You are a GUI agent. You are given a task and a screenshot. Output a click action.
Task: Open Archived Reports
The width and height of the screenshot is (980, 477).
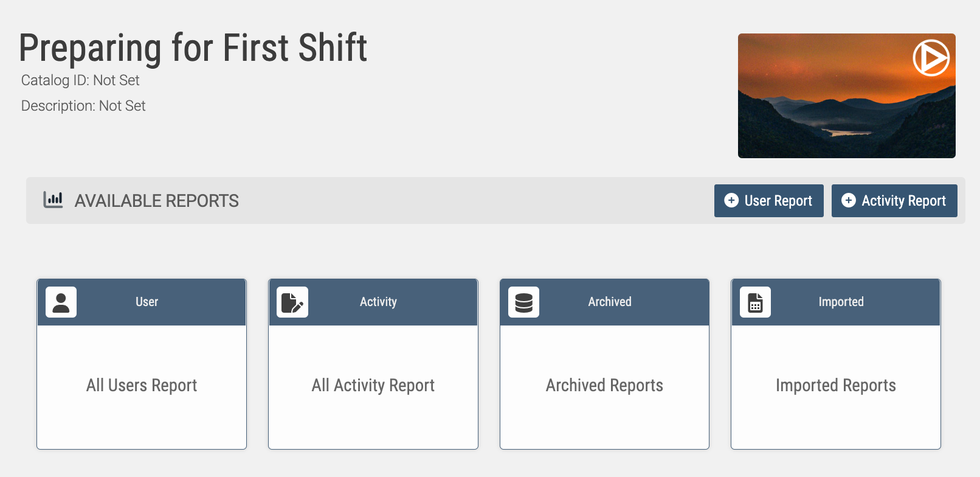604,386
